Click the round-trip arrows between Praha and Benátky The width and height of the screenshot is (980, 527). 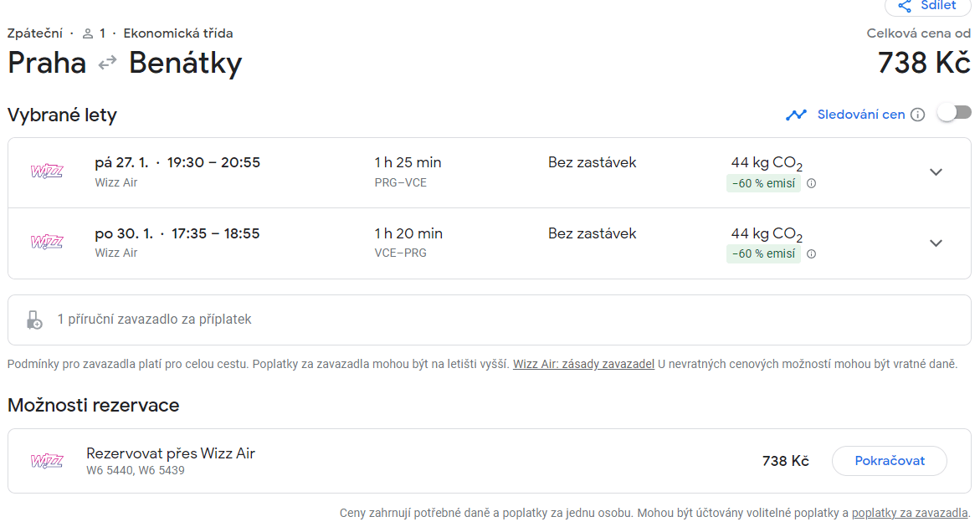pos(107,63)
